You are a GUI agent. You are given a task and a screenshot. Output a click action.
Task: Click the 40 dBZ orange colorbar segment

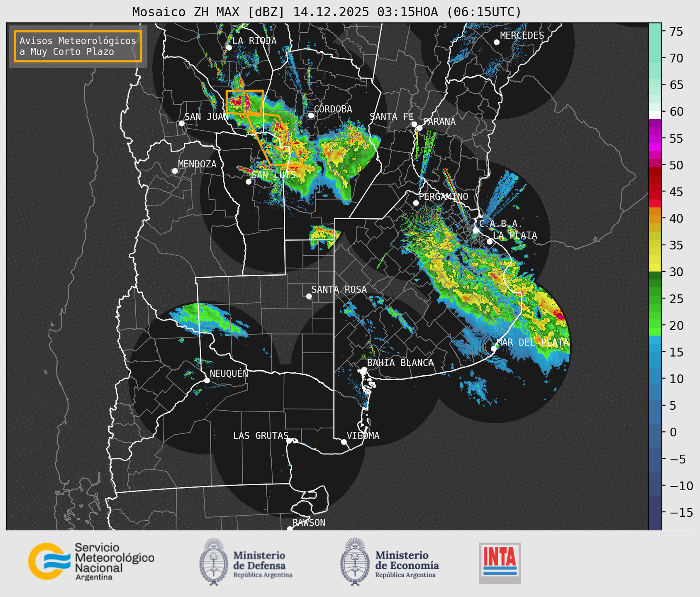tap(655, 219)
